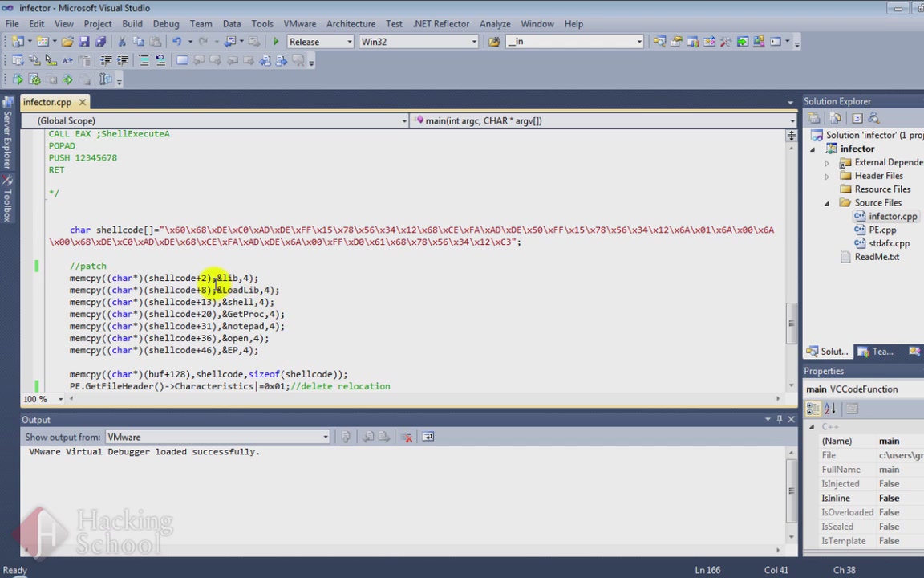The height and width of the screenshot is (578, 924).
Task: Expand the Header Files folder
Action: (x=827, y=177)
